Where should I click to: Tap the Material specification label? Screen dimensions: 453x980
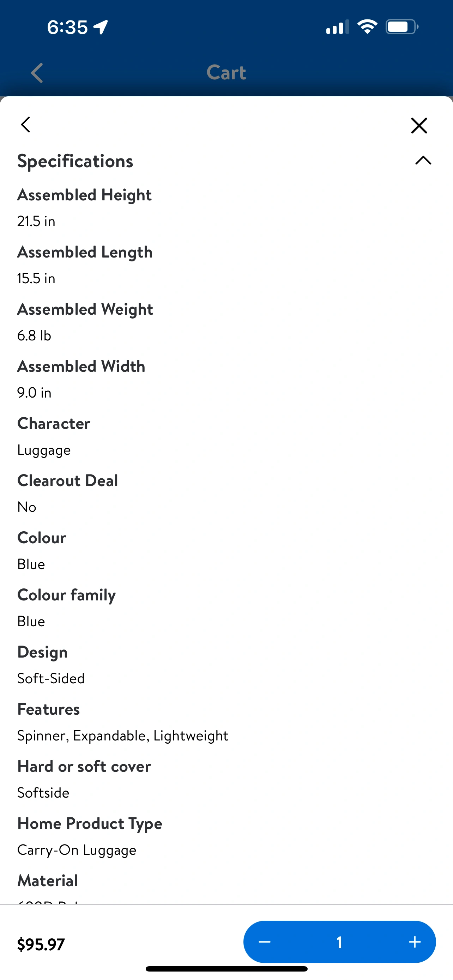[48, 880]
